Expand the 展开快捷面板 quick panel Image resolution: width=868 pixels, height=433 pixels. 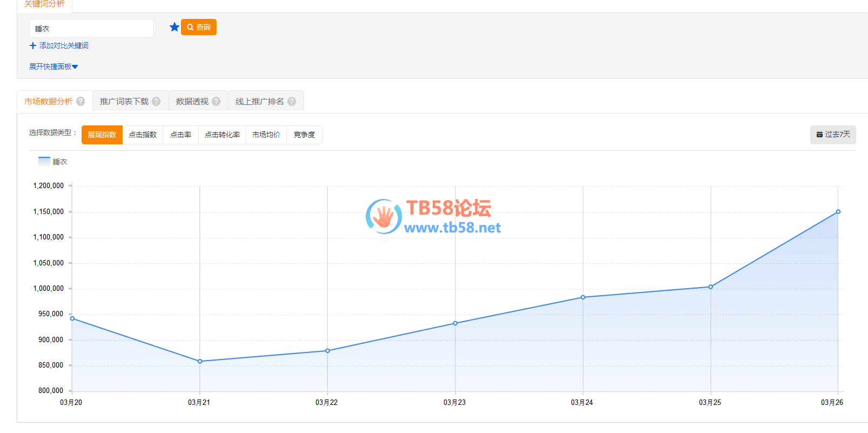pos(53,66)
